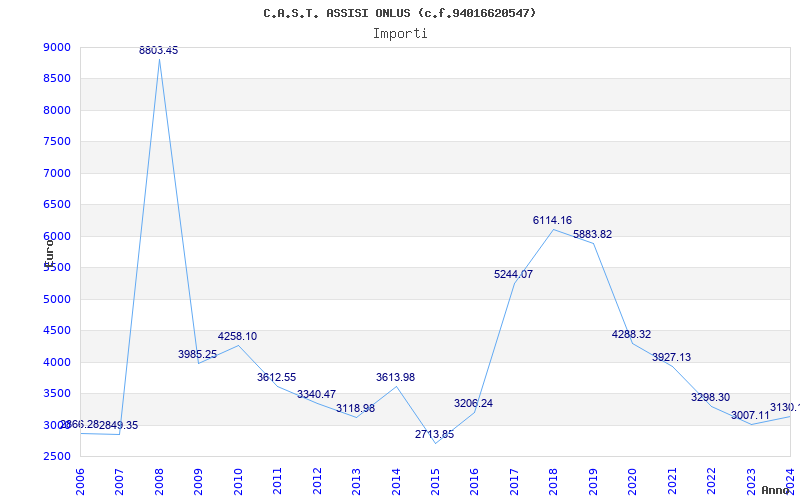Image resolution: width=800 pixels, height=500 pixels.
Task: Click the 2713.85 lowest value label
Action: pos(434,434)
